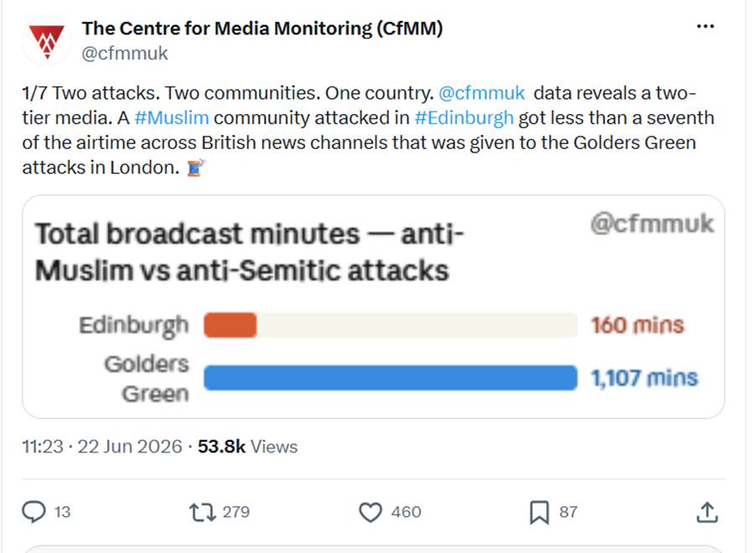The width and height of the screenshot is (756, 553).
Task: Repost using the retweet arrows icon
Action: click(x=202, y=512)
